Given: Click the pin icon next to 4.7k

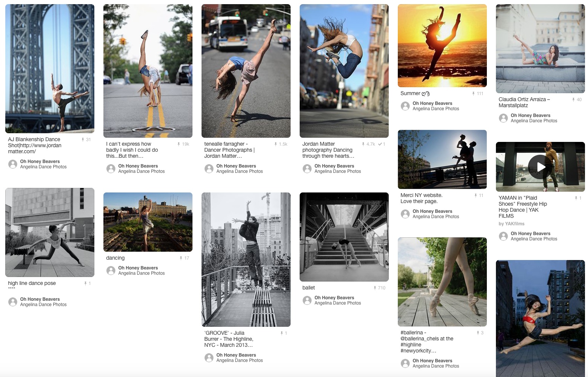Looking at the screenshot, I should [x=363, y=144].
